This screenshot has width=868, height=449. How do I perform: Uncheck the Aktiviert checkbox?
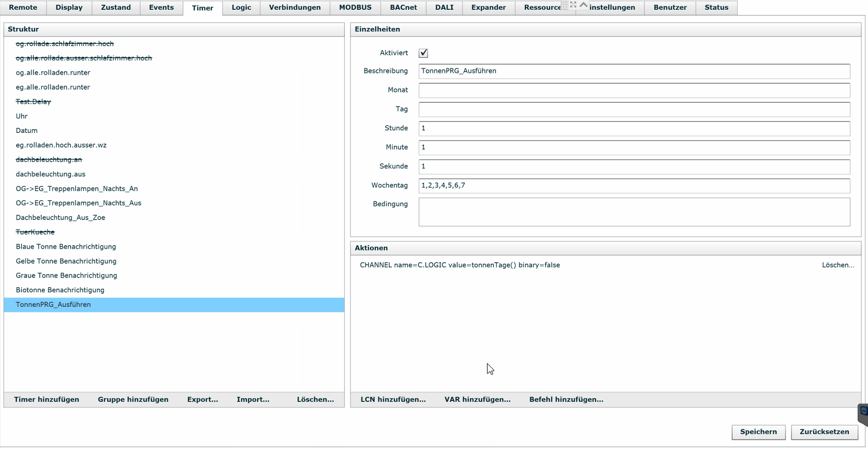(x=423, y=53)
